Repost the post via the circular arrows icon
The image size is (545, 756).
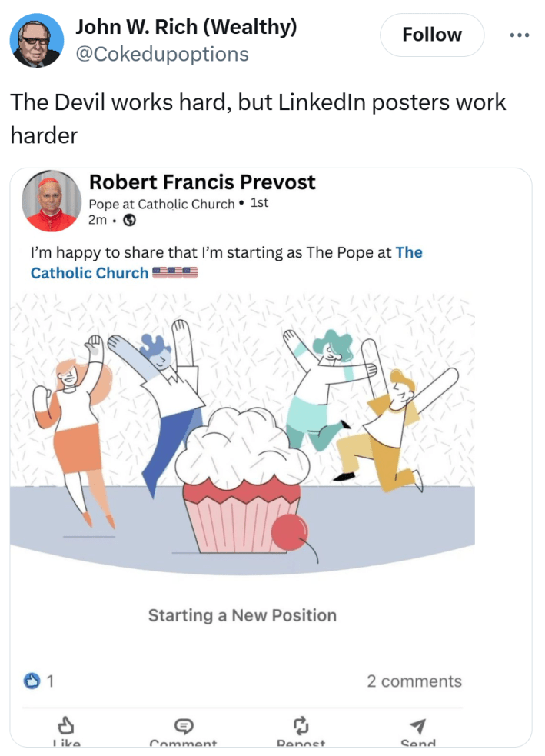coord(301,724)
